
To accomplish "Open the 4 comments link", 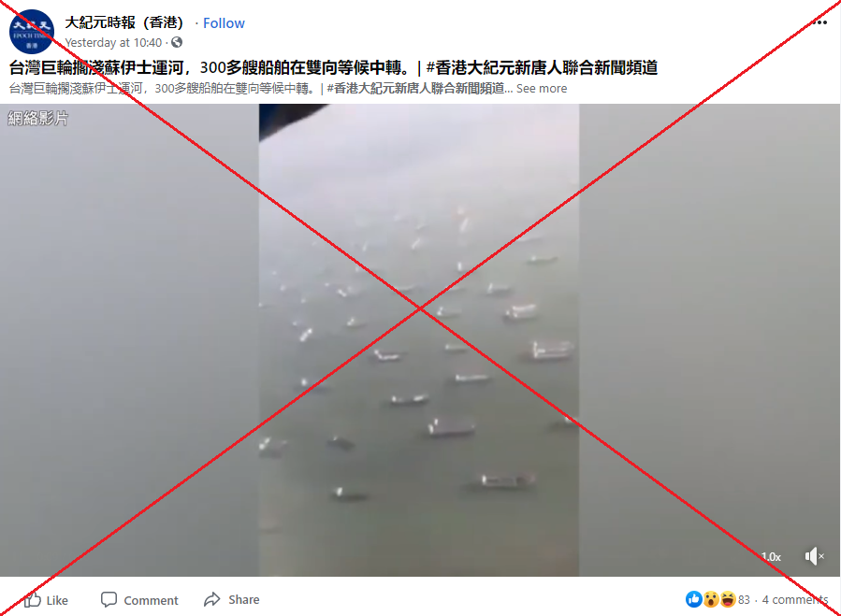I will point(795,599).
